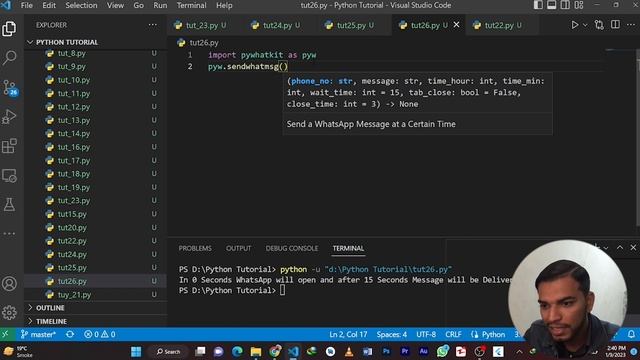Open tuy_21.py in the Explorer
The width and height of the screenshot is (640, 360).
tap(96, 294)
